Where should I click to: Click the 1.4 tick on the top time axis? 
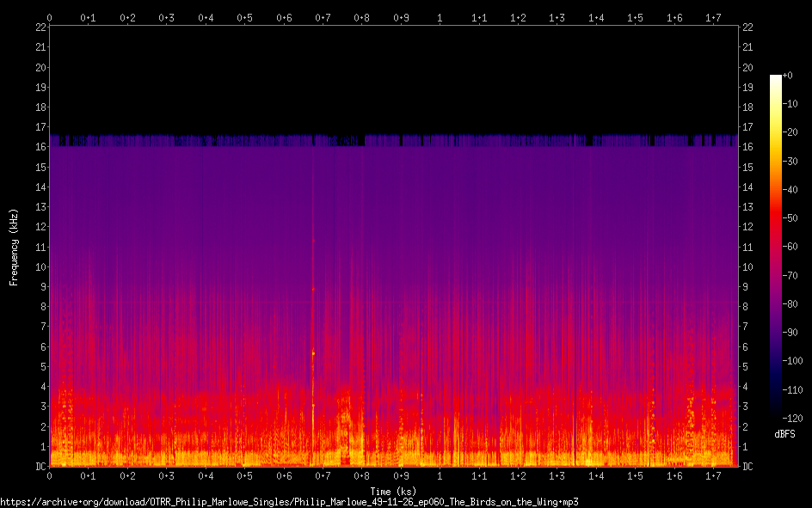coord(596,17)
